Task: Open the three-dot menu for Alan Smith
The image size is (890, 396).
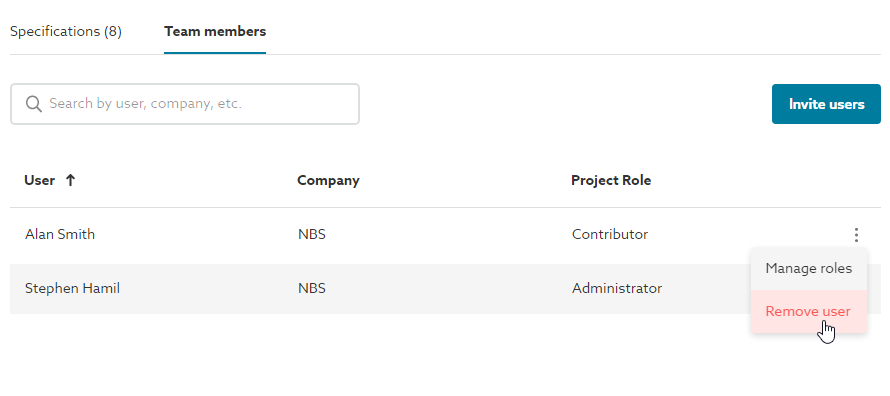Action: click(x=856, y=234)
